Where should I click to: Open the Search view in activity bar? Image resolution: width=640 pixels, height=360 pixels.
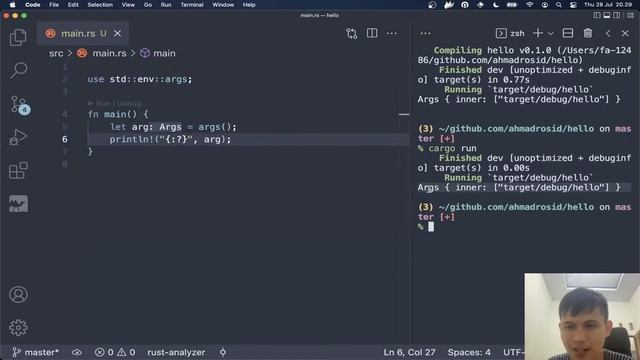pyautogui.click(x=18, y=70)
